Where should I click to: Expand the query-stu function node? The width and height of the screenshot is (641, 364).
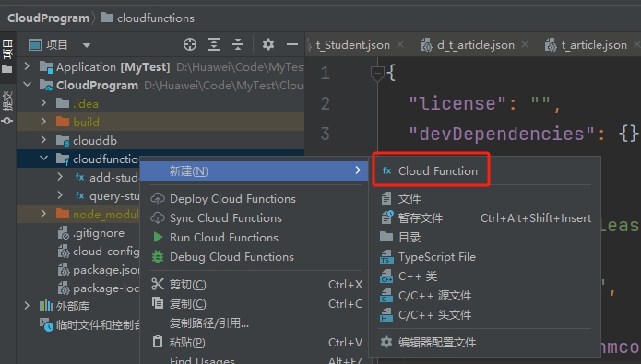coord(60,195)
